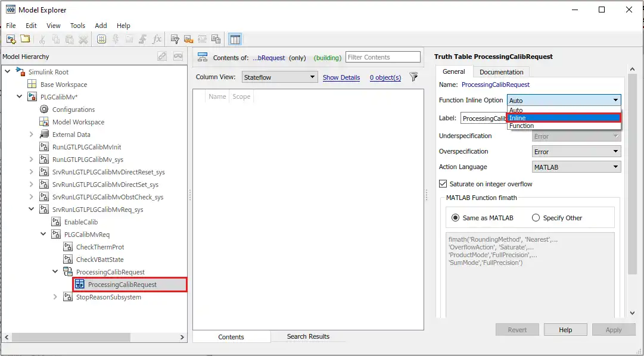Click the filter funnel icon beside object count

pos(413,77)
